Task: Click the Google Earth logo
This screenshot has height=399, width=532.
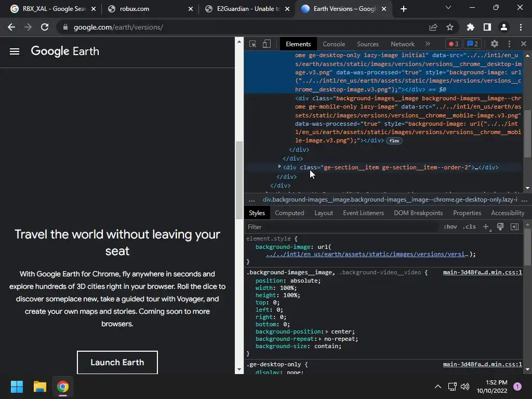Action: coord(65,51)
